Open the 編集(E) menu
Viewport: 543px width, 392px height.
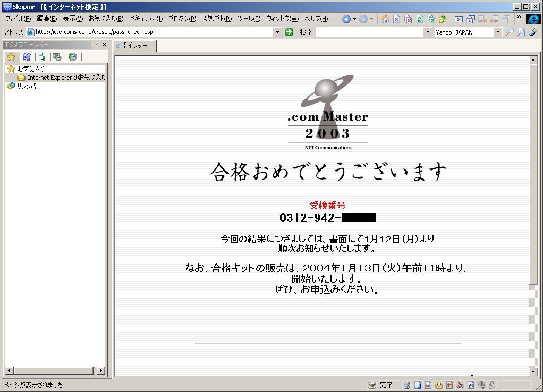click(x=47, y=19)
